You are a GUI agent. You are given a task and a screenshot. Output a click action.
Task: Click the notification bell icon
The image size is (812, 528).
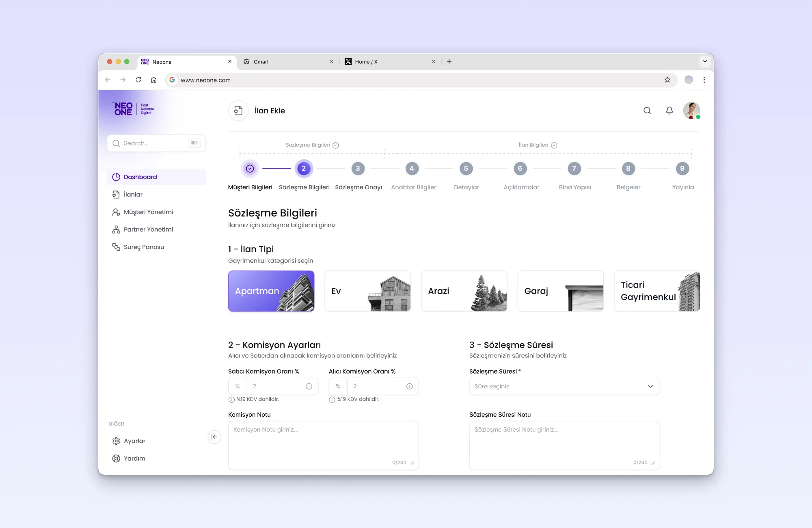(x=669, y=110)
